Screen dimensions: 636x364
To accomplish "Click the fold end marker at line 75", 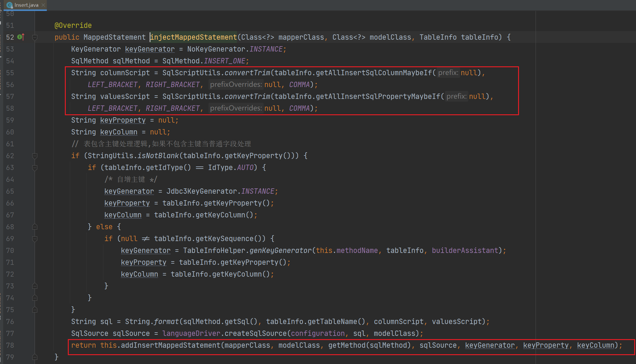I will pos(35,310).
